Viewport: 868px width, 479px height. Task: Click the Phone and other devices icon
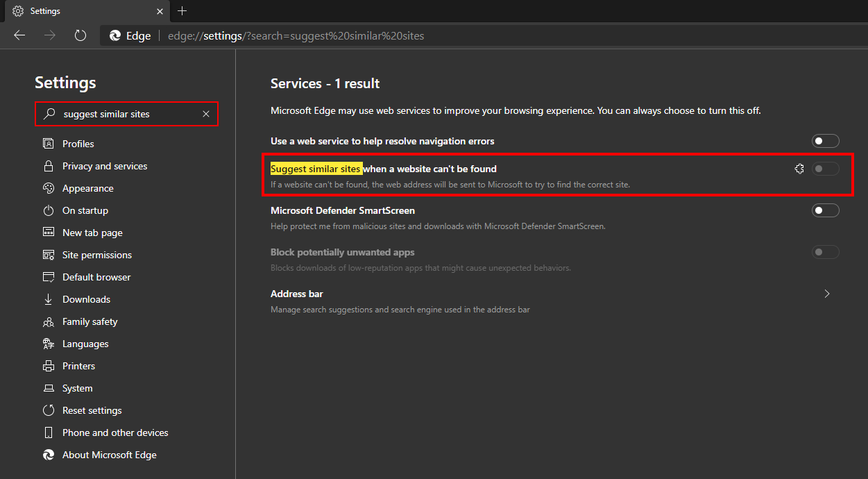(49, 432)
